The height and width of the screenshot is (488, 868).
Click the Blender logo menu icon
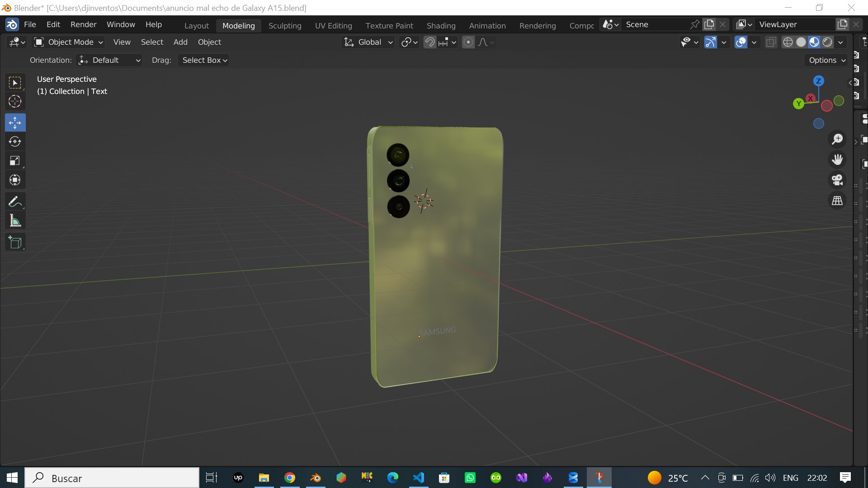(x=12, y=24)
